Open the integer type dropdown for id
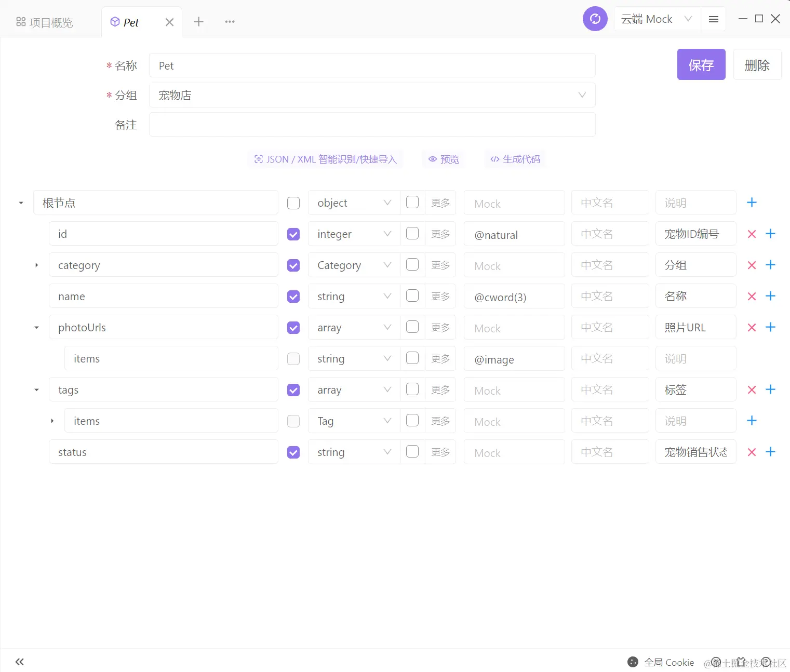Screen dimensions: 790x672 tap(354, 234)
